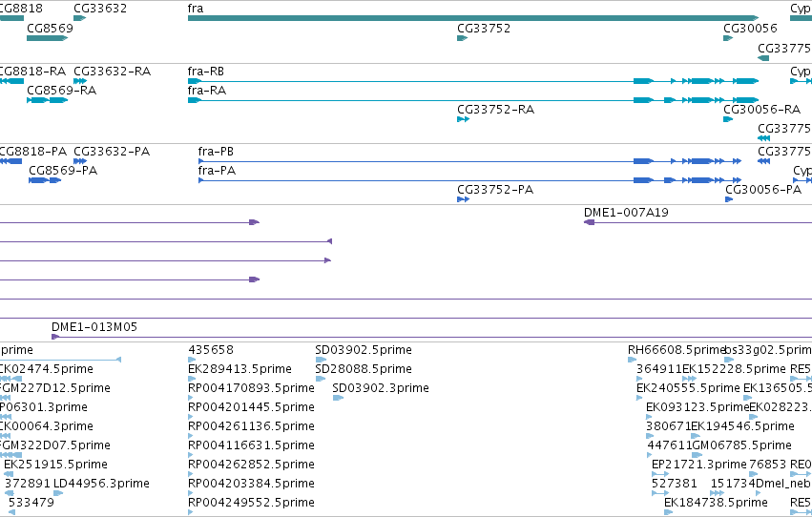
Task: Select the DME1-007A19 clone label
Action: click(626, 213)
